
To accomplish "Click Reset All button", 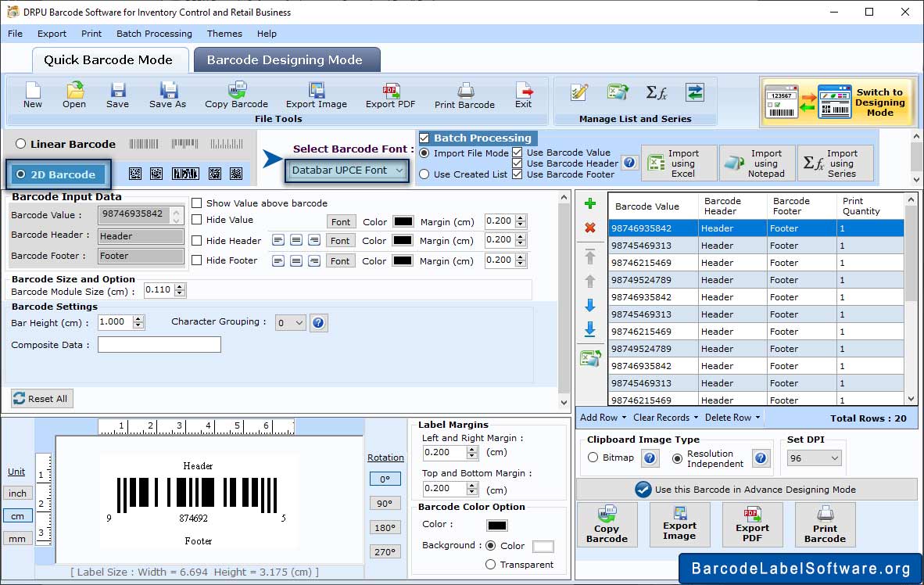I will (41, 399).
